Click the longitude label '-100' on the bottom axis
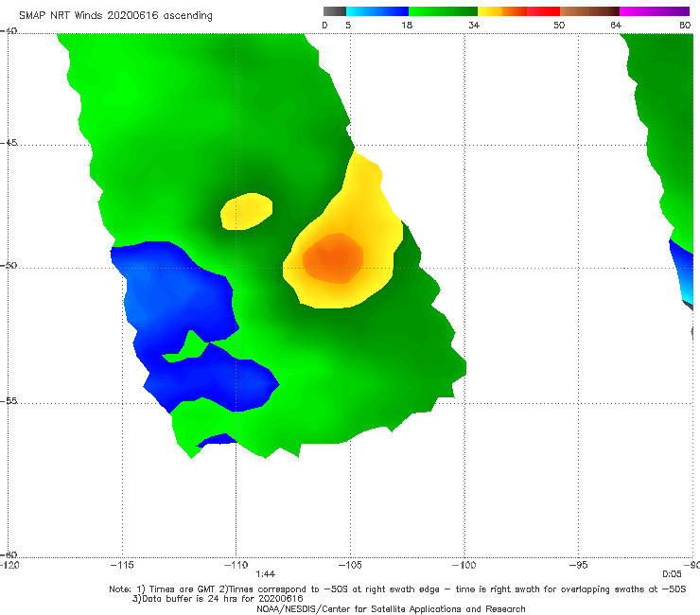 pos(464,565)
